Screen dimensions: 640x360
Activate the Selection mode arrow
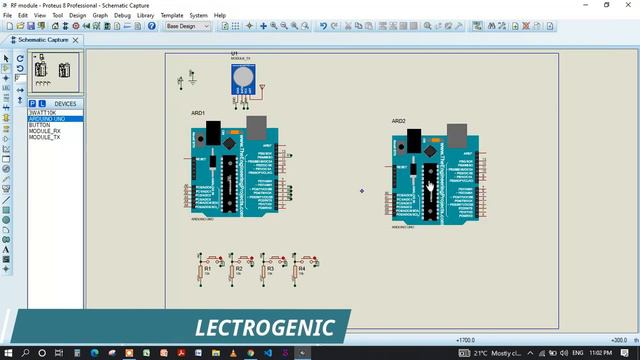pyautogui.click(x=6, y=58)
